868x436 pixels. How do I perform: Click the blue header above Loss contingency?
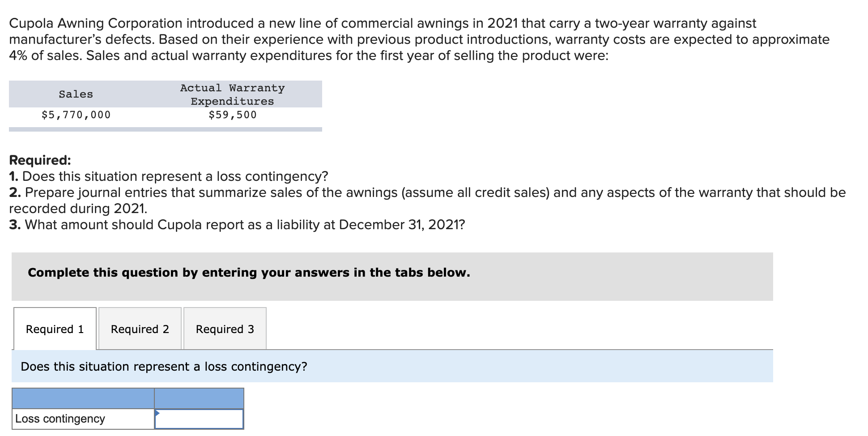pyautogui.click(x=83, y=398)
